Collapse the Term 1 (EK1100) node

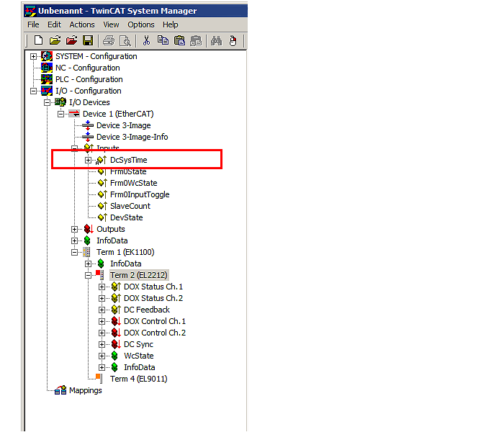74,252
